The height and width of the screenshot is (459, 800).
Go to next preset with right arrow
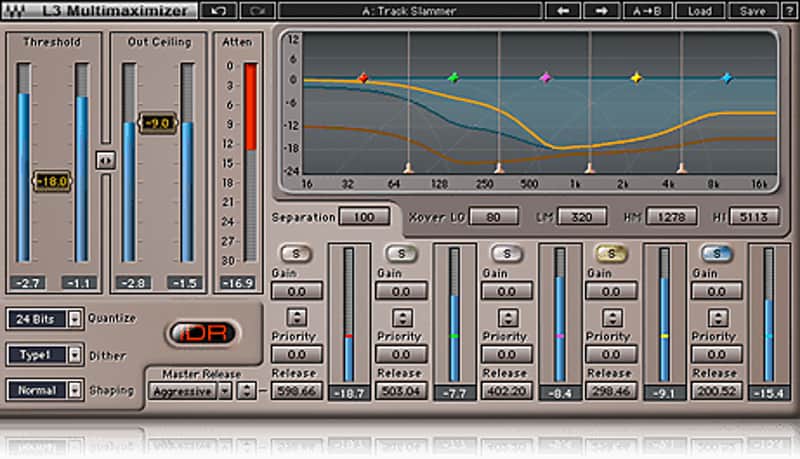[x=602, y=11]
